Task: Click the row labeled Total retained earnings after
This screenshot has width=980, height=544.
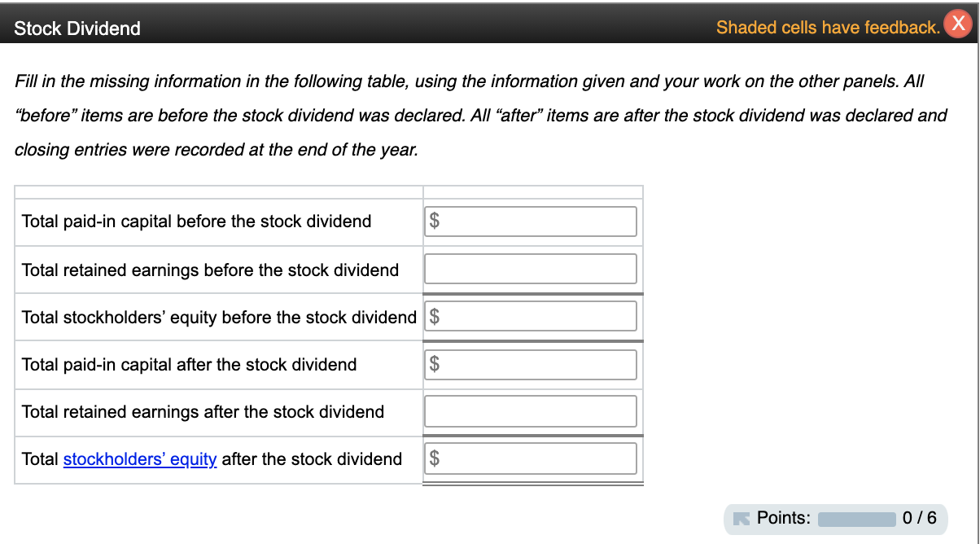Action: click(x=202, y=412)
